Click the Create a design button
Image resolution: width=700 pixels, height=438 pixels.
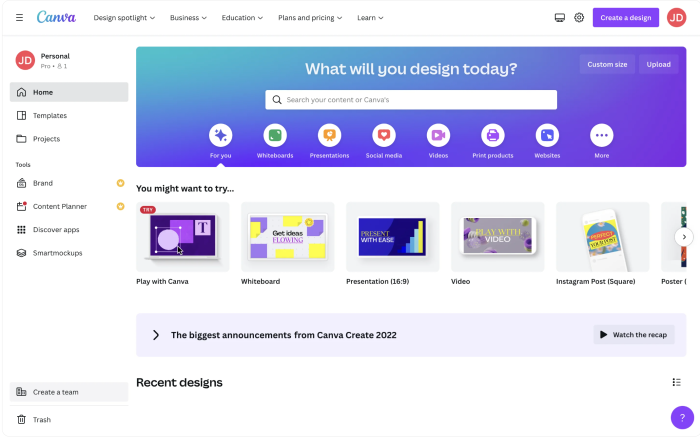[x=625, y=17]
